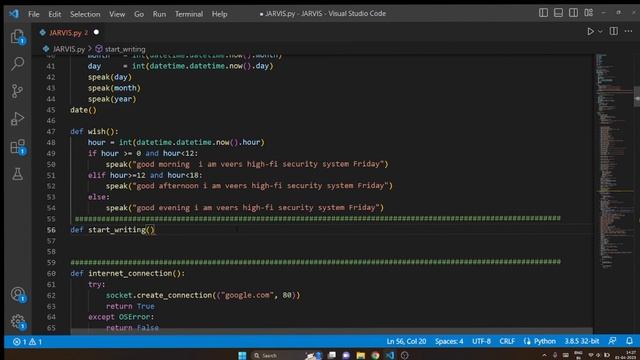Viewport: 640px width, 360px height.
Task: Select interpreter 3.8.5 32-bit
Action: [x=582, y=341]
